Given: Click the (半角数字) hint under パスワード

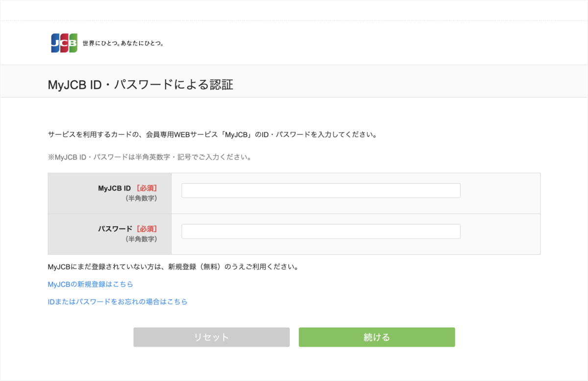Looking at the screenshot, I should (x=141, y=239).
